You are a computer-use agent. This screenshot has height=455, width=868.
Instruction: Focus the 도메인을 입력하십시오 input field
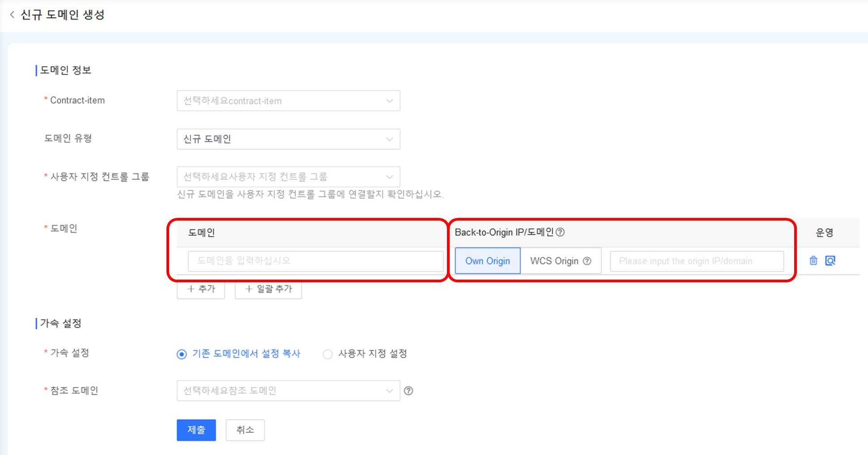pyautogui.click(x=315, y=261)
